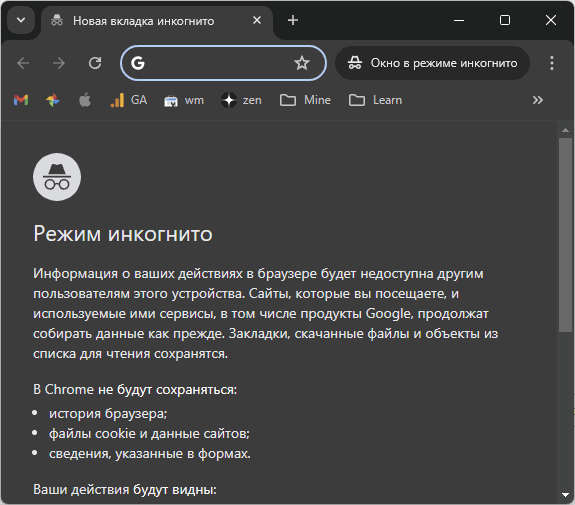Viewport: 575px width, 505px height.
Task: Click text В Chrome не будут сохраняться:
Action: coord(135,389)
